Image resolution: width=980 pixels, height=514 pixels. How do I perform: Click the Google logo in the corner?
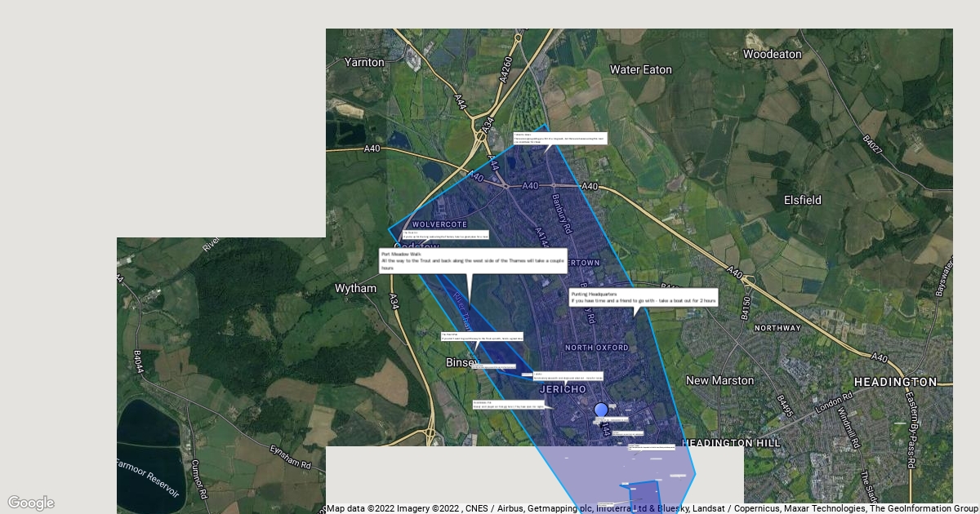coord(31,503)
